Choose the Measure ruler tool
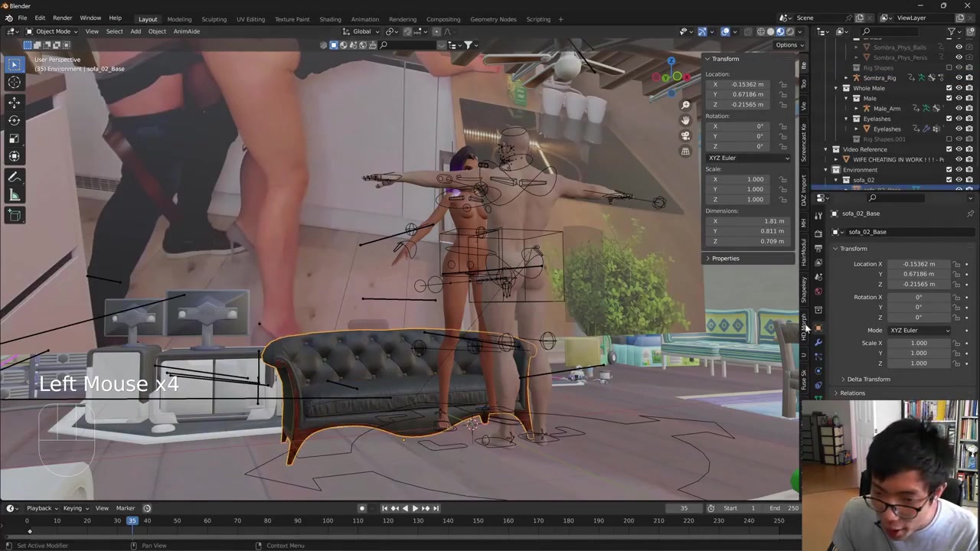 click(x=14, y=196)
